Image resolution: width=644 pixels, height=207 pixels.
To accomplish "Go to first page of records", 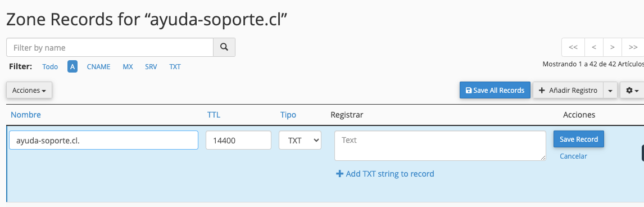I will pos(573,47).
